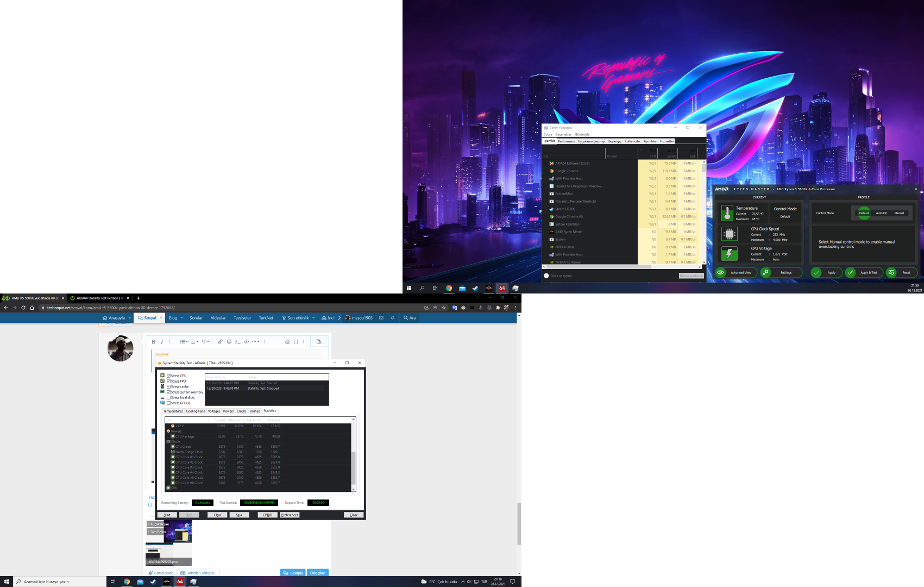Image resolution: width=924 pixels, height=587 pixels.
Task: Click the browser page vertical scrollbar
Action: click(519, 524)
